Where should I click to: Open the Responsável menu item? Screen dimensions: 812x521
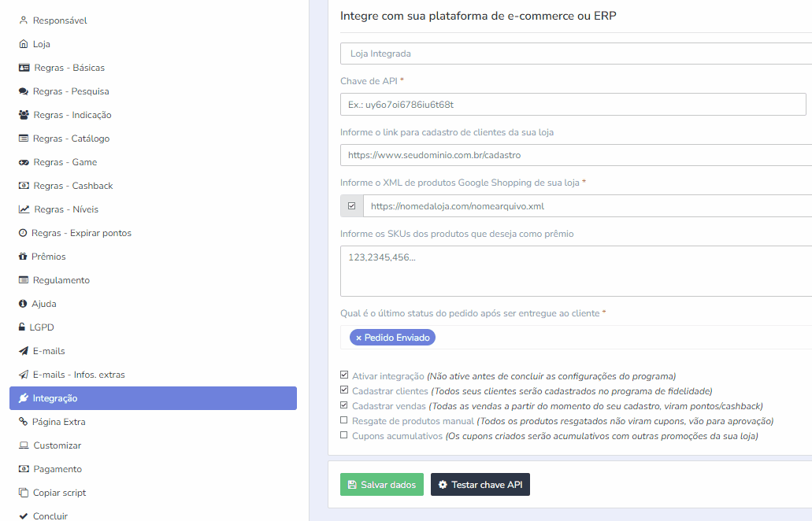point(153,20)
